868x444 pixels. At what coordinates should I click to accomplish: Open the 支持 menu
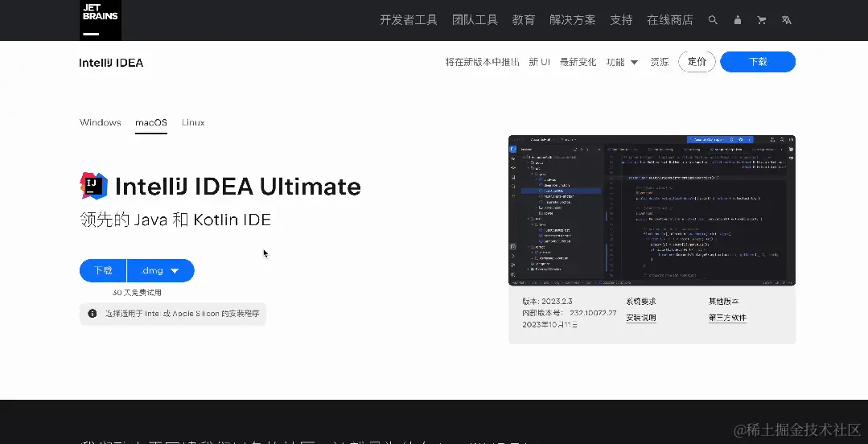click(x=621, y=20)
